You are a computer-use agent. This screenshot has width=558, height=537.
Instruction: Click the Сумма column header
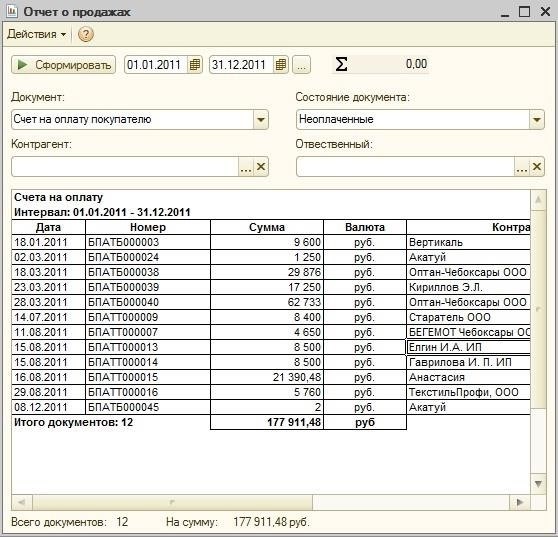[x=267, y=227]
